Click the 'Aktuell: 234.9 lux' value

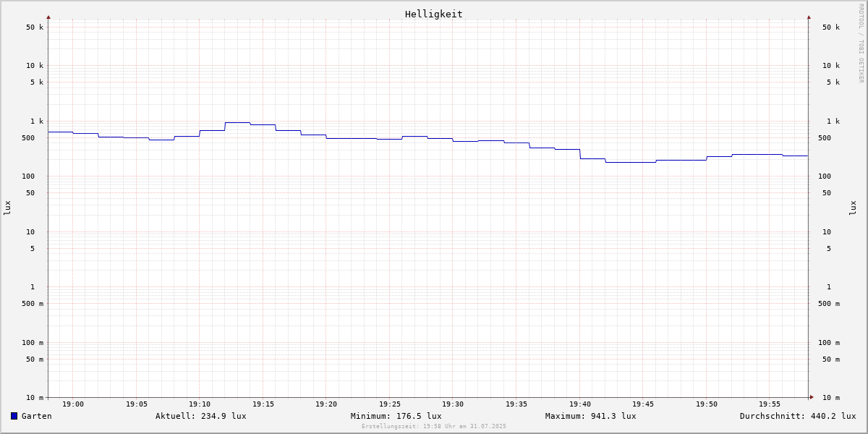pyautogui.click(x=201, y=416)
